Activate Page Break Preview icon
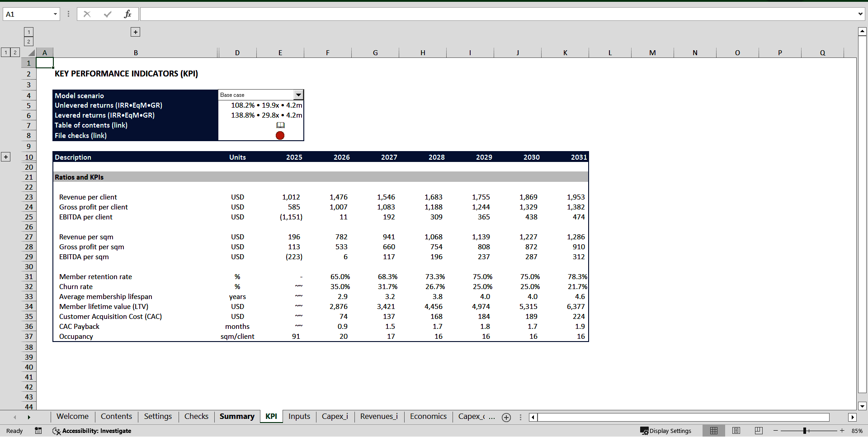The image size is (868, 437). 759,431
